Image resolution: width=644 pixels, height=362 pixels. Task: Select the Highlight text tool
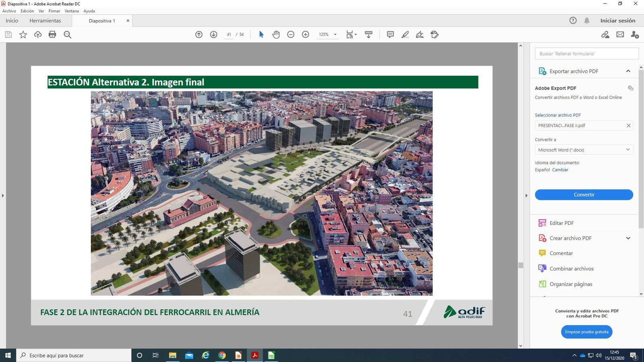pos(405,35)
